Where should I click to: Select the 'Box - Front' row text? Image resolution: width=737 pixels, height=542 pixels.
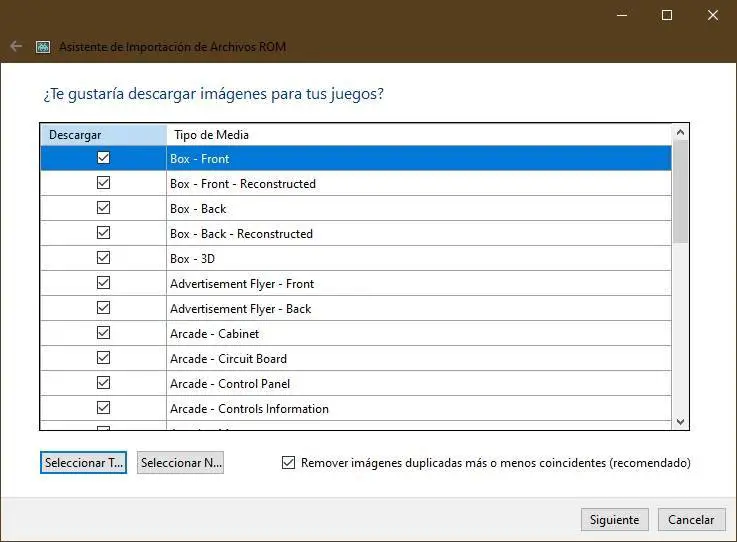200,159
